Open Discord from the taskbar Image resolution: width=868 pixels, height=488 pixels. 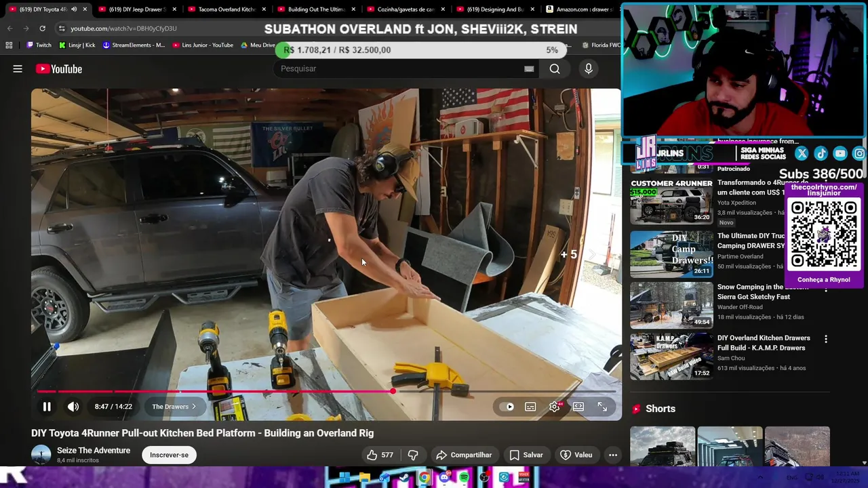(444, 478)
